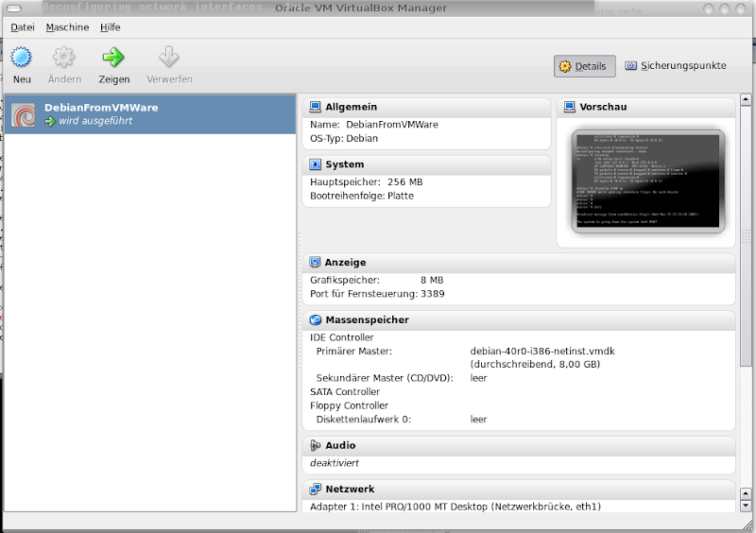Screen dimensions: 756x533
Task: Select the DebianFromVMWare machine entry
Action: pos(150,114)
